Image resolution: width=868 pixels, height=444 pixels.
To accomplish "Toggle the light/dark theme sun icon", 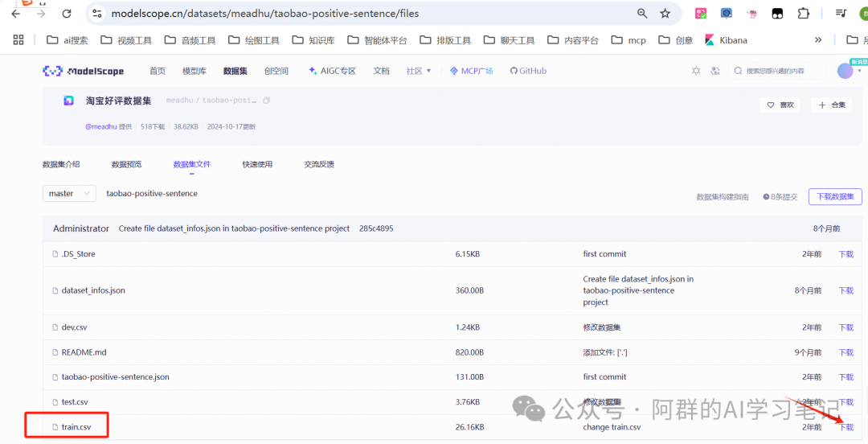I will click(x=696, y=71).
